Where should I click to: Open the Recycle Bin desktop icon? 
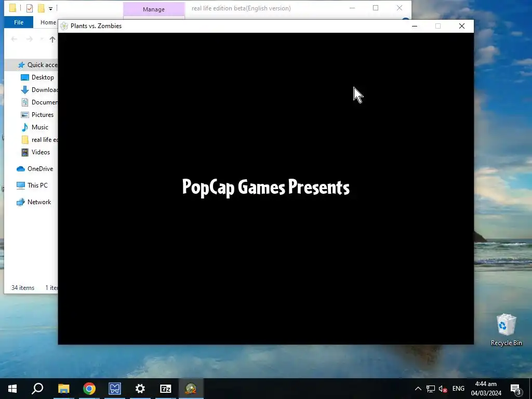(506, 330)
